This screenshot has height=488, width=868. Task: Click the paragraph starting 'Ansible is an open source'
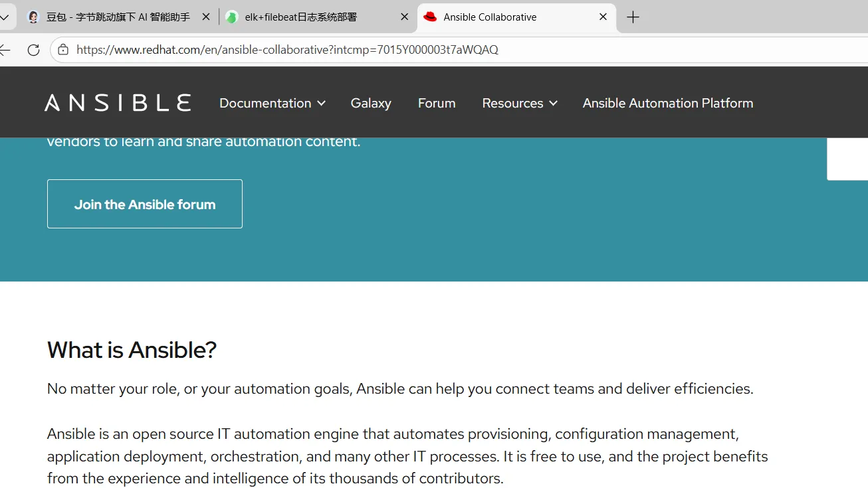pos(407,456)
